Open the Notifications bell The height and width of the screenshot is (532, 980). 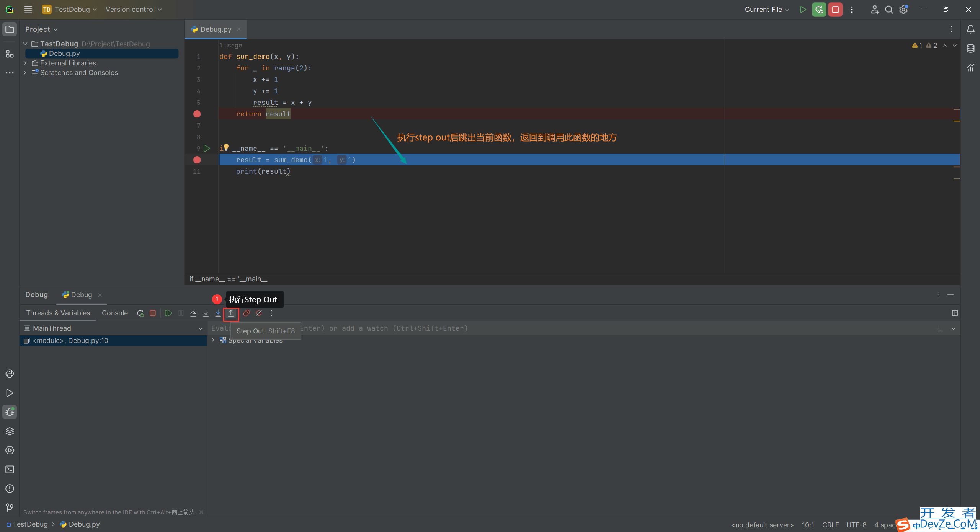pos(970,29)
